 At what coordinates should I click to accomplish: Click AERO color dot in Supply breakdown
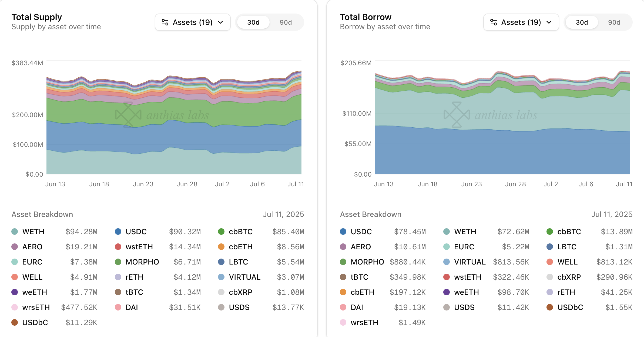[x=15, y=247]
